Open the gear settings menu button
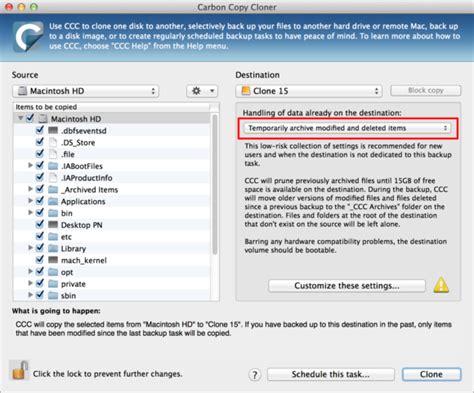Screen dimensions: 474x393 click(x=202, y=91)
